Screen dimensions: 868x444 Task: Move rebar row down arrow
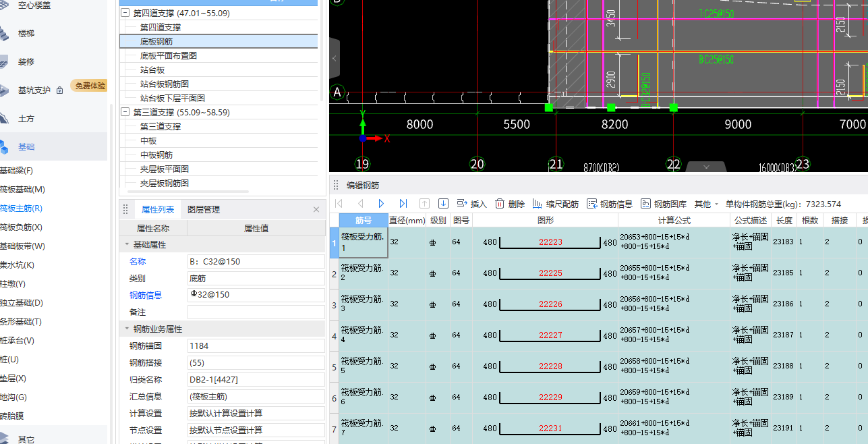(443, 203)
